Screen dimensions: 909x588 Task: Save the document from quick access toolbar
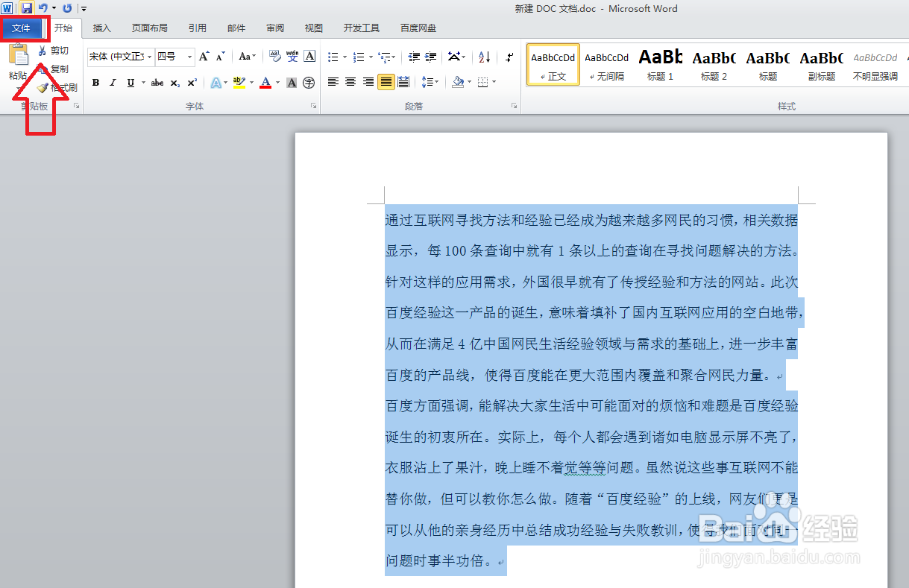(27, 8)
